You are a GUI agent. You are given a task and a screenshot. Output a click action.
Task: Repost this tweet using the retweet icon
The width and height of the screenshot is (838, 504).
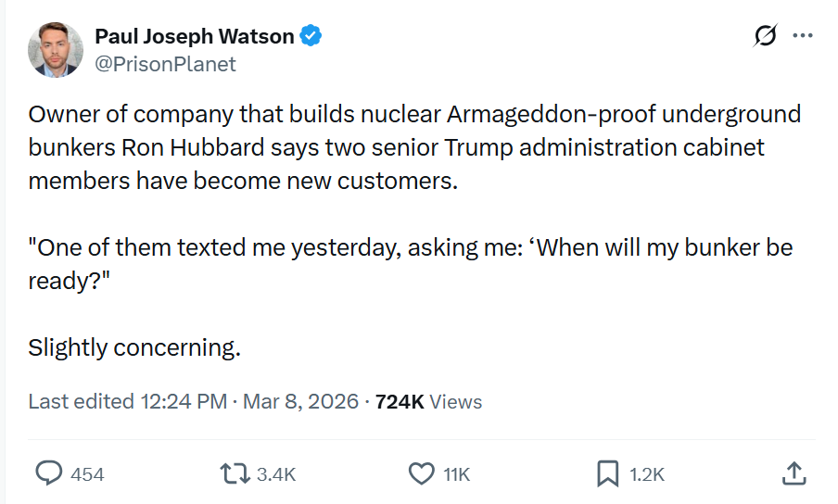233,473
